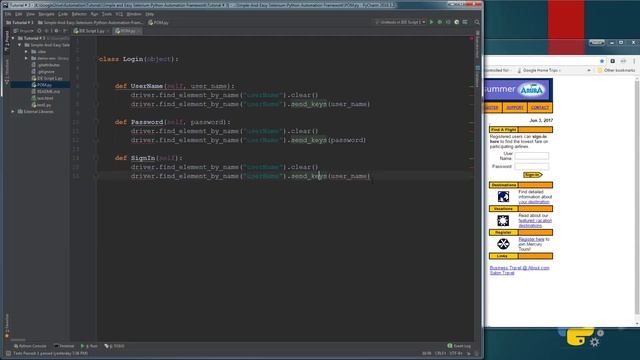Click the Search Everywhere magnifier icon
The height and width of the screenshot is (360, 640).
pos(477,22)
